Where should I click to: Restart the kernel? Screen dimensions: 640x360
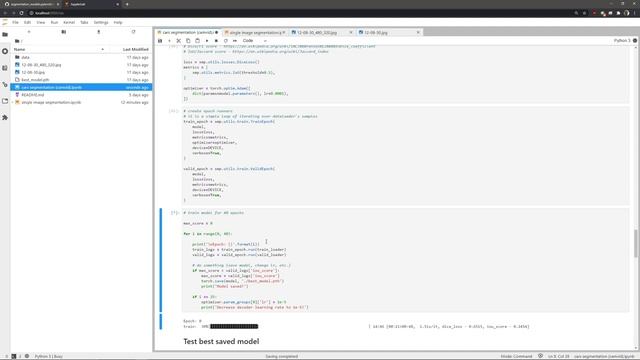click(x=226, y=41)
